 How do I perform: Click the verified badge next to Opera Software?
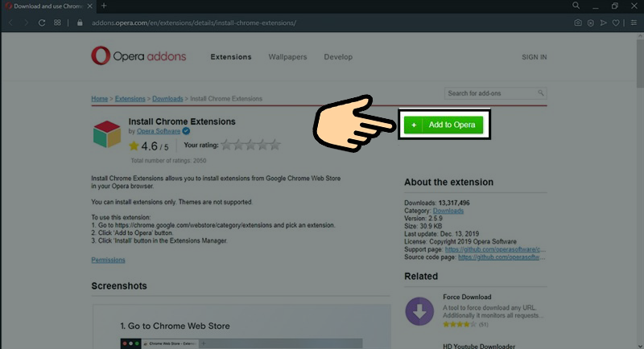pyautogui.click(x=186, y=131)
